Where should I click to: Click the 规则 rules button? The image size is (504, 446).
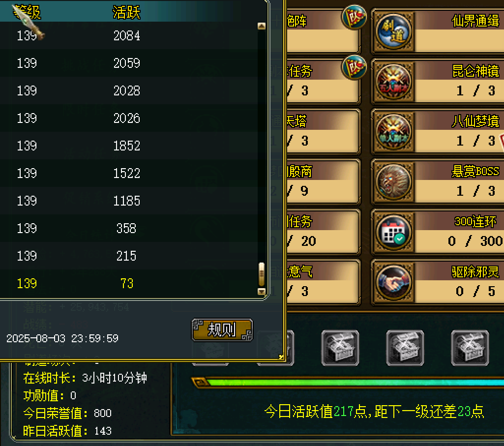coord(222,330)
